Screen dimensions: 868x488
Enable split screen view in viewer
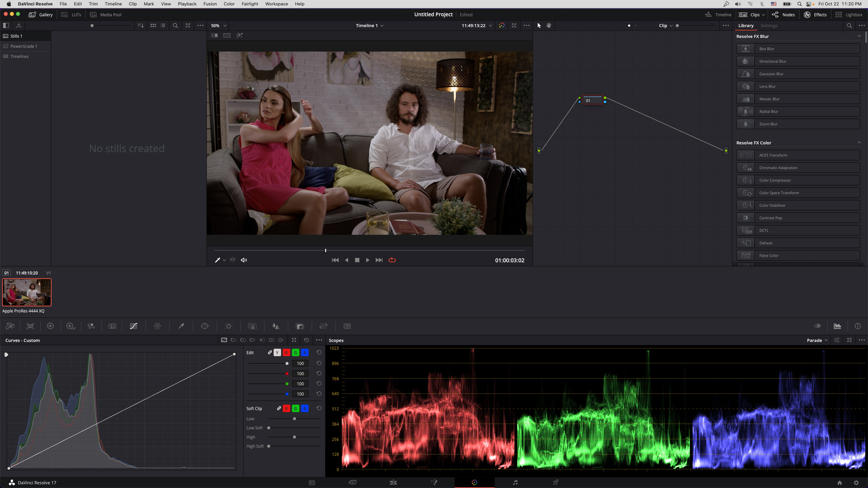(x=227, y=36)
